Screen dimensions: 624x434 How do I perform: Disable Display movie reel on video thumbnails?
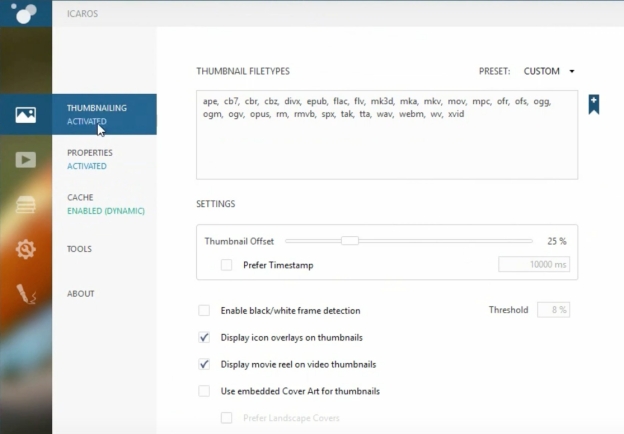point(204,364)
